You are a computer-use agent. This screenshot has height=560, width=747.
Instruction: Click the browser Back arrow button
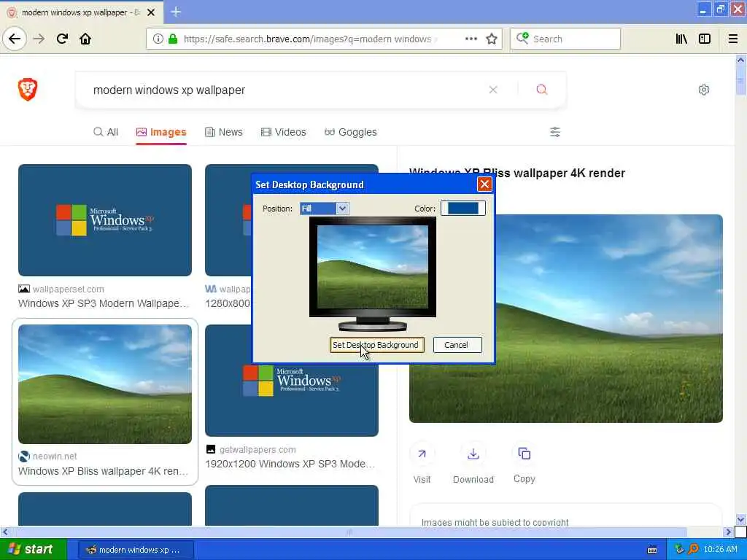(x=15, y=39)
